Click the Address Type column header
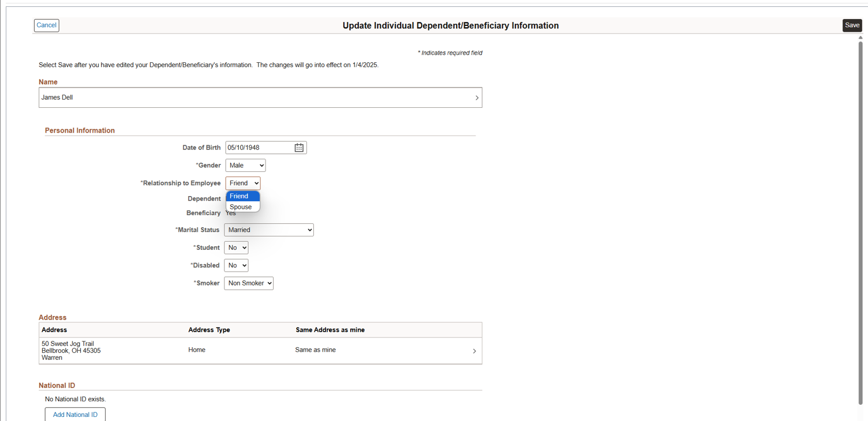This screenshot has width=868, height=421. pos(209,330)
